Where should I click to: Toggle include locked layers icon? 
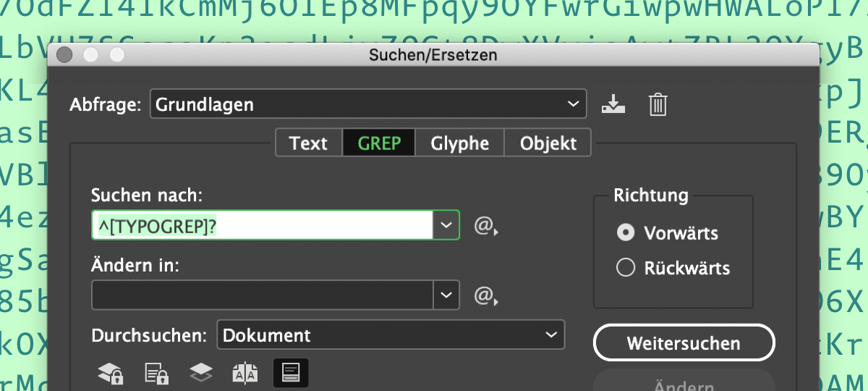click(110, 373)
